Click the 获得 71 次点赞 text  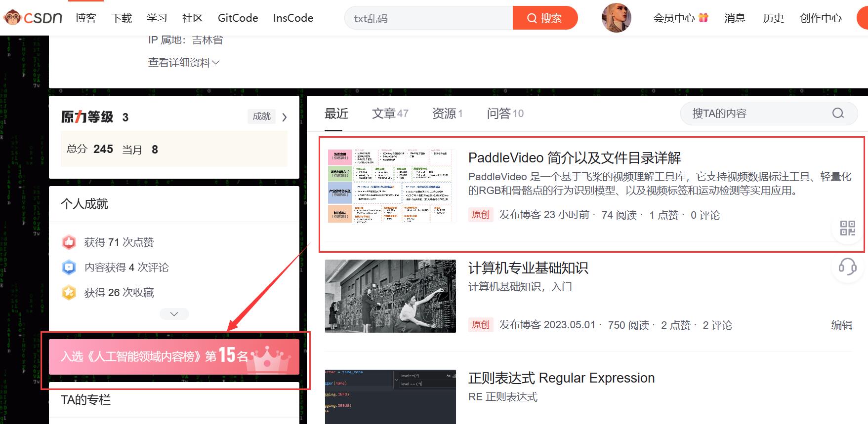point(119,242)
